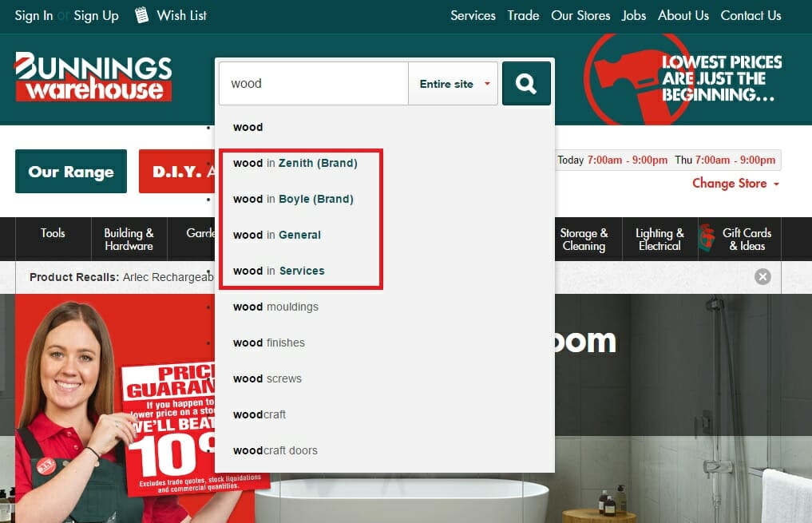The width and height of the screenshot is (812, 523).
Task: Dismiss the Product Recalls banner
Action: click(x=762, y=277)
